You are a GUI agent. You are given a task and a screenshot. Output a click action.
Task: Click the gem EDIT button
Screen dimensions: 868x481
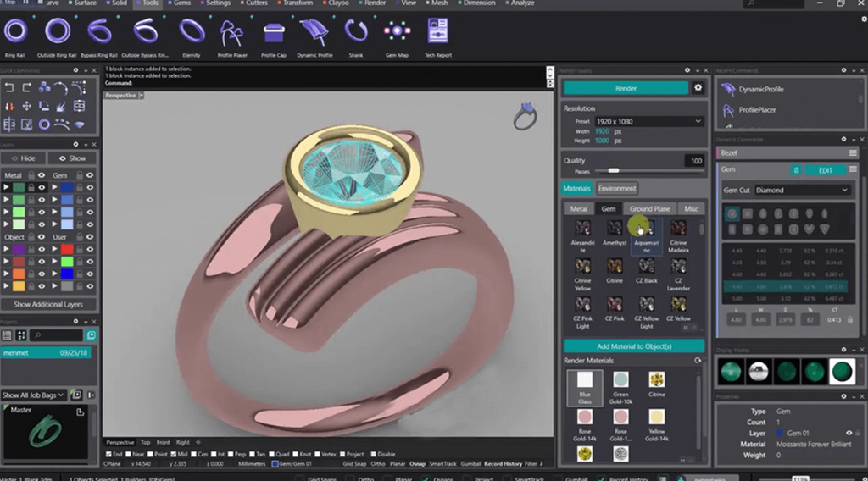click(826, 170)
